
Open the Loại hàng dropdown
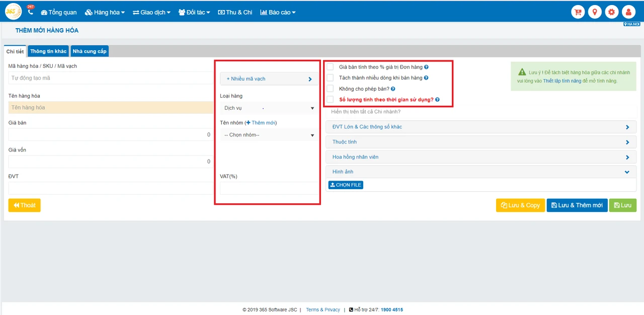click(x=269, y=108)
